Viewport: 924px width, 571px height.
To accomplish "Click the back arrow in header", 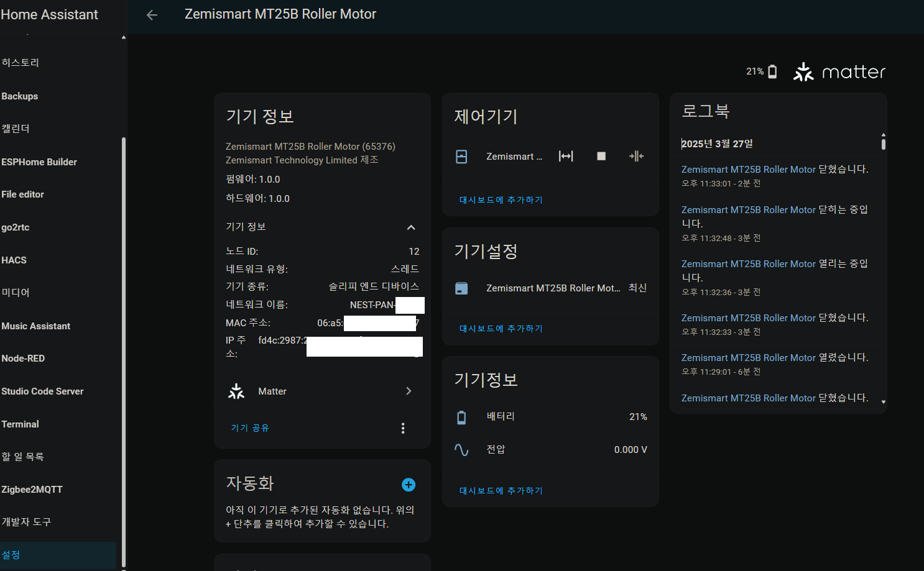I will point(152,15).
